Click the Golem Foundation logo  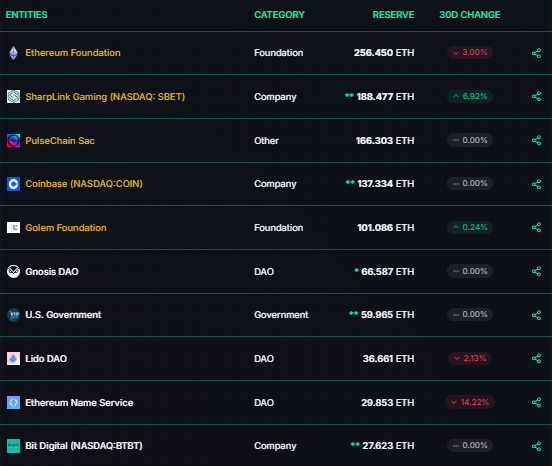(x=13, y=228)
